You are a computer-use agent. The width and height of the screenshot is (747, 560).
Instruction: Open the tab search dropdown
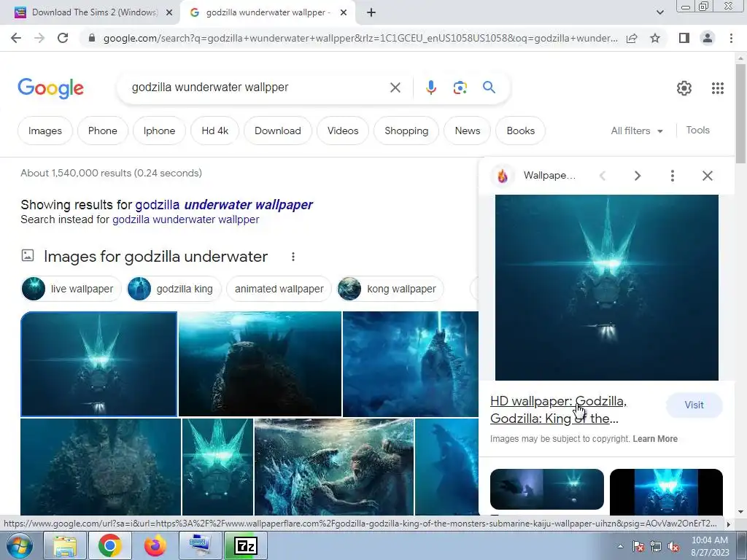click(x=659, y=13)
